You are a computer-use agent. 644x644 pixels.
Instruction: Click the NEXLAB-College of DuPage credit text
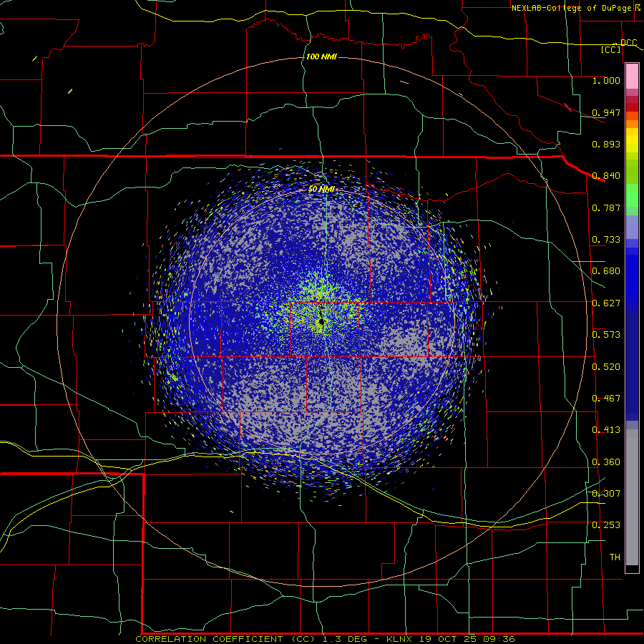571,8
